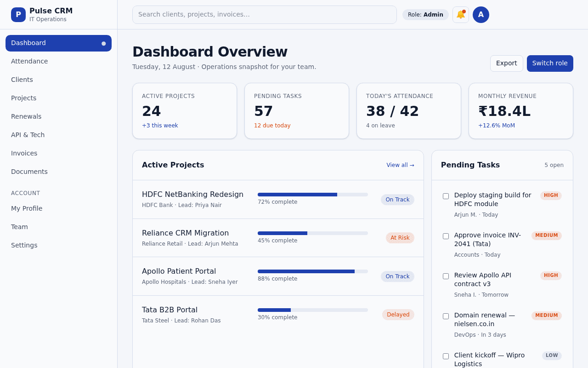Click the Pulse CRM logo icon

(18, 15)
